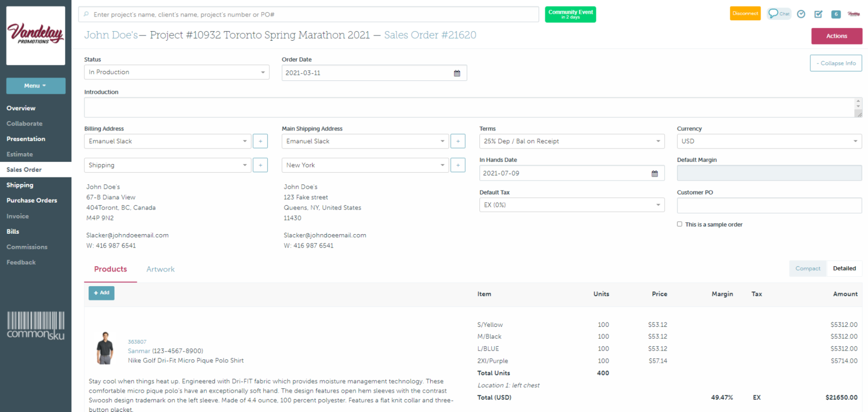Switch product view to Detailed
Image resolution: width=868 pixels, height=412 pixels.
coord(844,268)
